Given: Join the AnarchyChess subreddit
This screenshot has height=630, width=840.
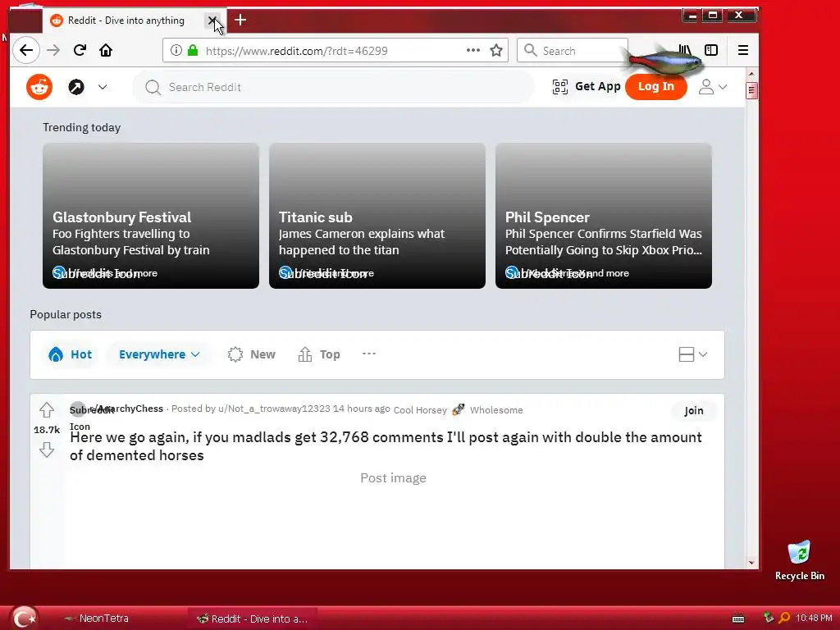Looking at the screenshot, I should tap(694, 411).
